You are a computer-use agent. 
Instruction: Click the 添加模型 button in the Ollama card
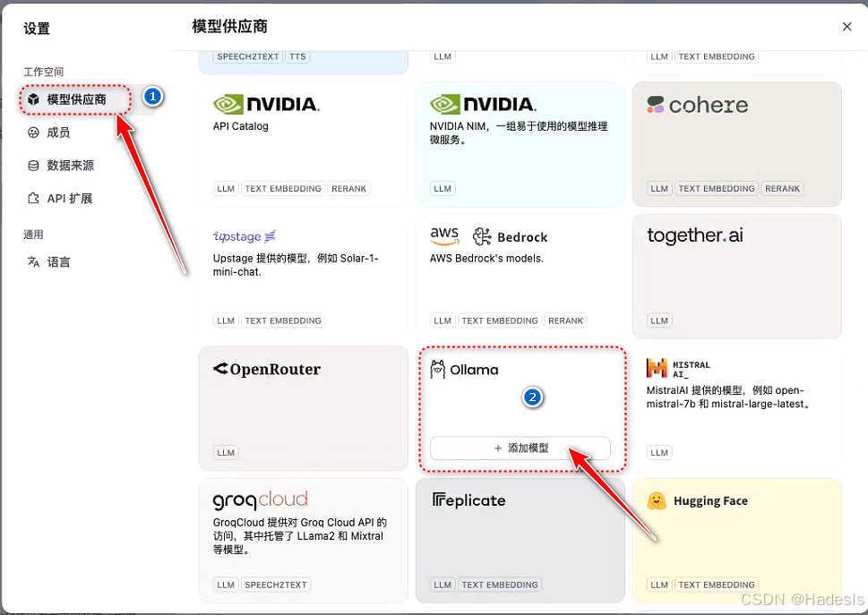[x=520, y=448]
